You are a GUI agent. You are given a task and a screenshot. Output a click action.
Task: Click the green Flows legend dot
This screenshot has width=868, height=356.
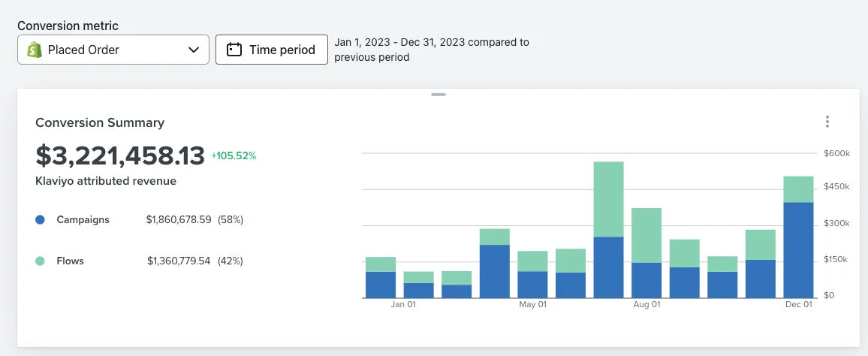point(41,261)
